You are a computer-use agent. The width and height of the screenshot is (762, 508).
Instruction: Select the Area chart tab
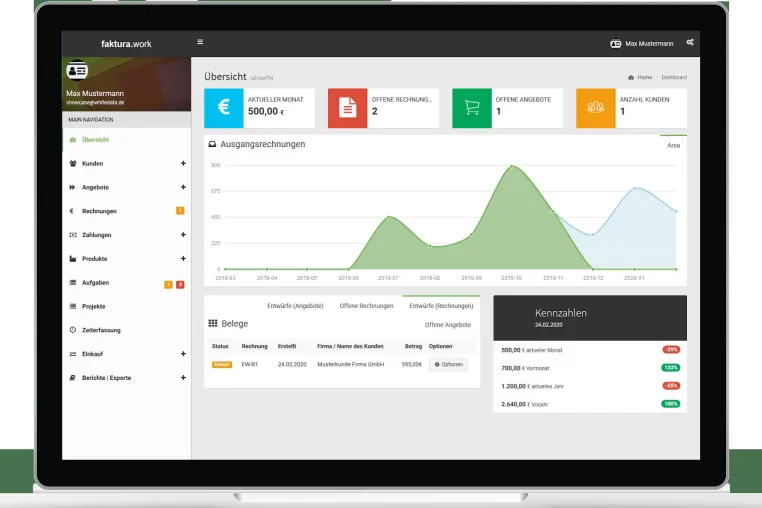674,145
